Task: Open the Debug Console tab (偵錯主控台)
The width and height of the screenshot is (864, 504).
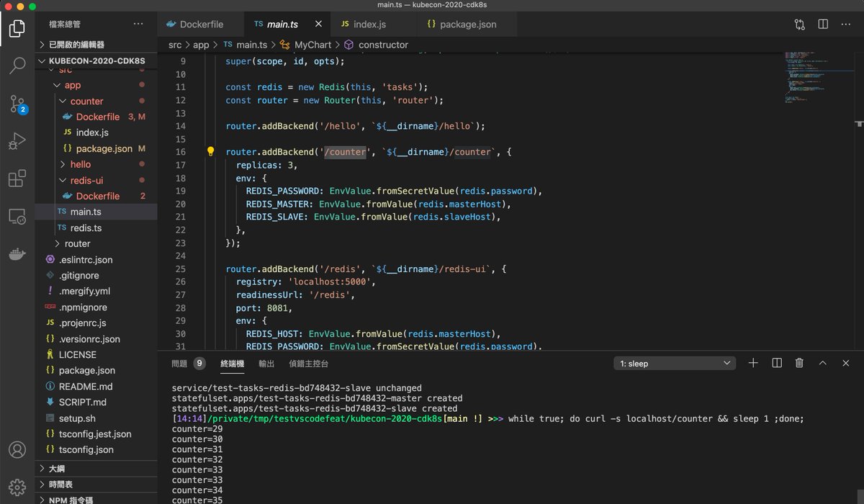Action: tap(308, 364)
